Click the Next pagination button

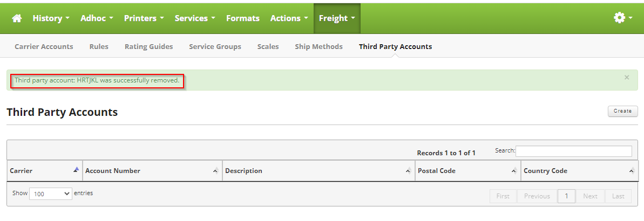pos(590,196)
